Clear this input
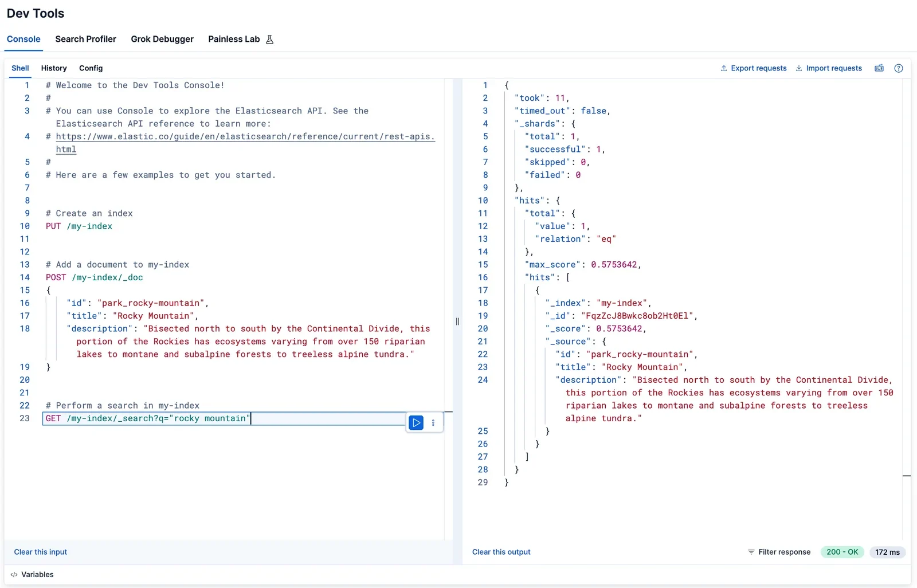Screen dimensions: 917x588 tap(40, 552)
